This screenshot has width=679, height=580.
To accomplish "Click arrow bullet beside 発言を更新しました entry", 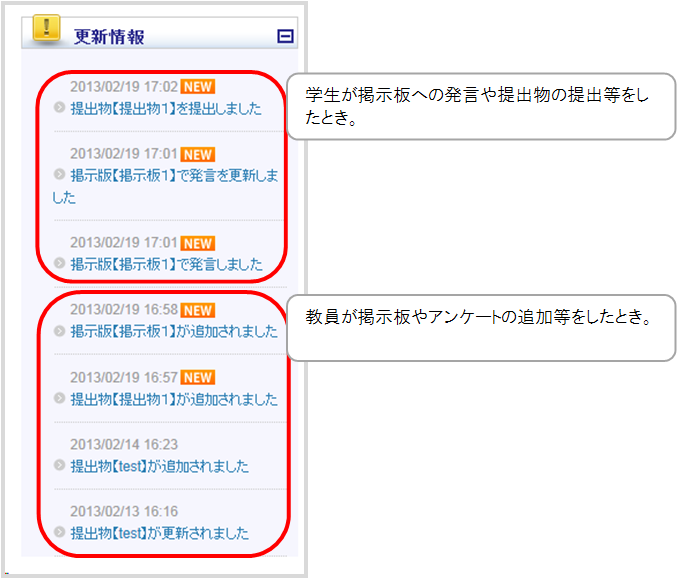I will 59,174.
